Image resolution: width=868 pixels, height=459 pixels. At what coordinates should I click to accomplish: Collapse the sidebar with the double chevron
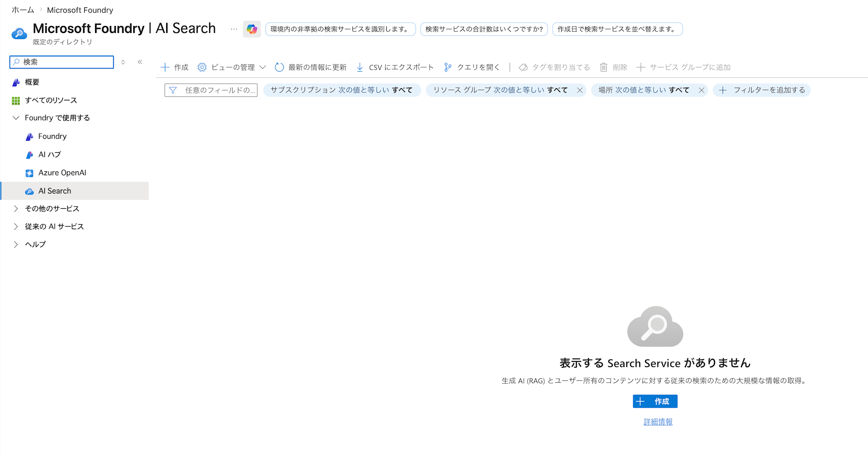pyautogui.click(x=140, y=62)
